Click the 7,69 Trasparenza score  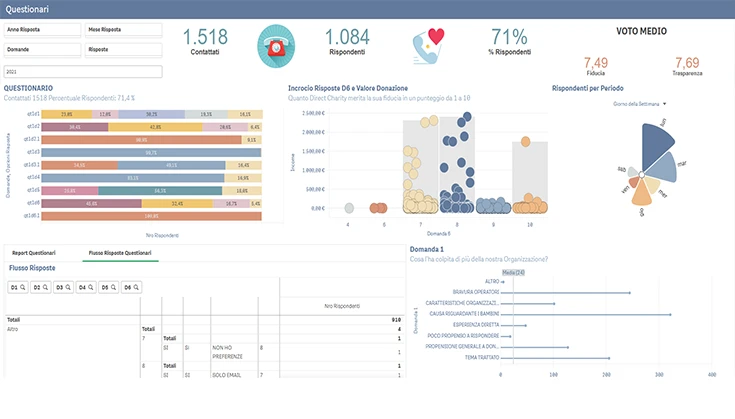click(x=687, y=66)
